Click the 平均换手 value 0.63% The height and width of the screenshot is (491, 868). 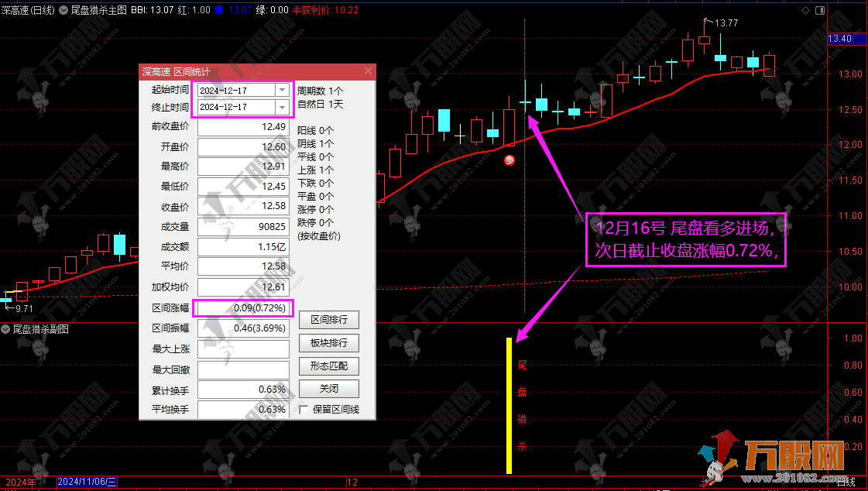coord(244,410)
